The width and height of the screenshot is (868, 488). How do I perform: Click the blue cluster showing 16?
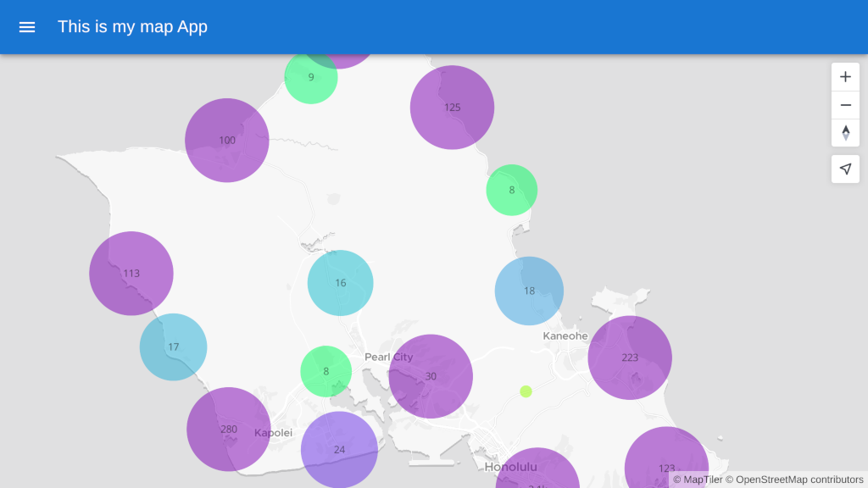[340, 283]
